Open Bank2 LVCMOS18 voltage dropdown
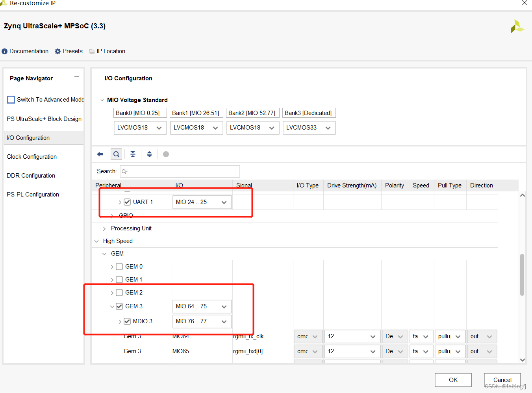 (x=253, y=128)
